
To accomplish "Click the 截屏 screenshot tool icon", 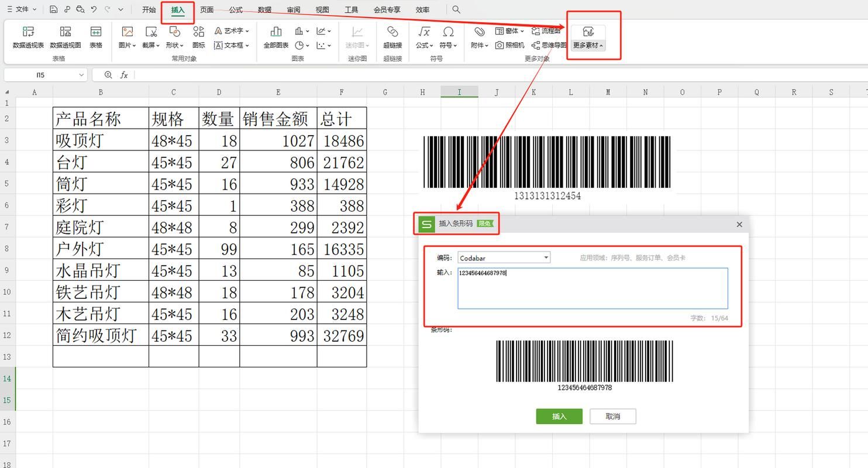I will [x=151, y=32].
